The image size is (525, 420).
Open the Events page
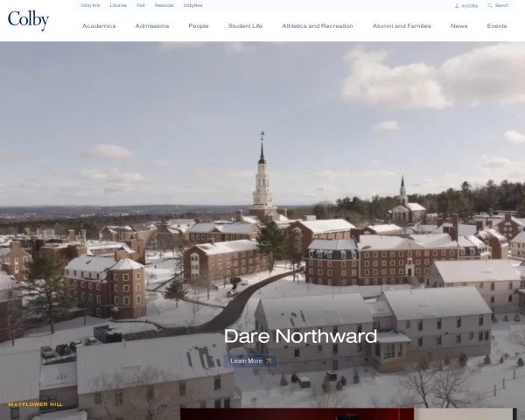click(x=497, y=26)
